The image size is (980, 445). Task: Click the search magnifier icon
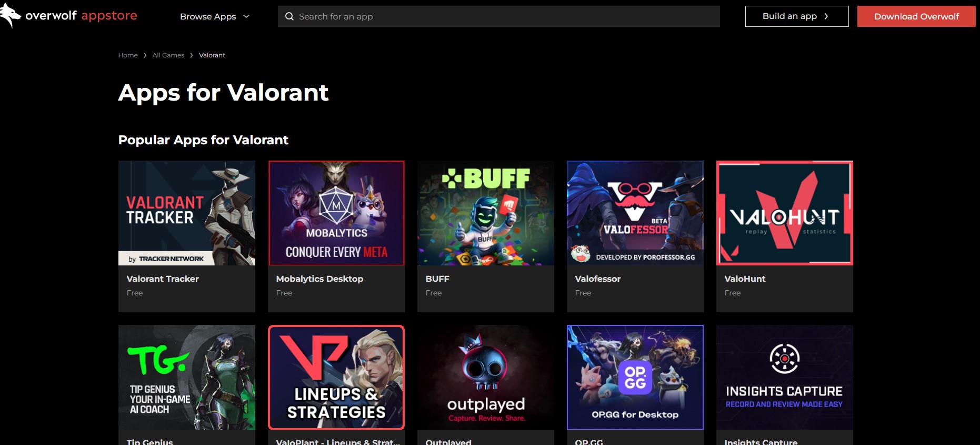point(289,16)
